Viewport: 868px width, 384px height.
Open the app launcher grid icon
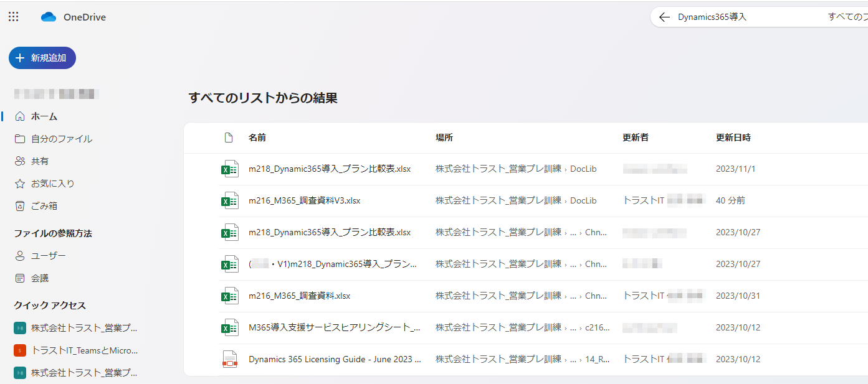(x=13, y=17)
